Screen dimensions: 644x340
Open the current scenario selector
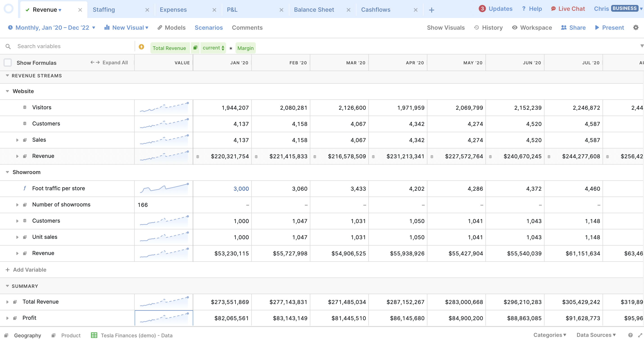(x=213, y=48)
